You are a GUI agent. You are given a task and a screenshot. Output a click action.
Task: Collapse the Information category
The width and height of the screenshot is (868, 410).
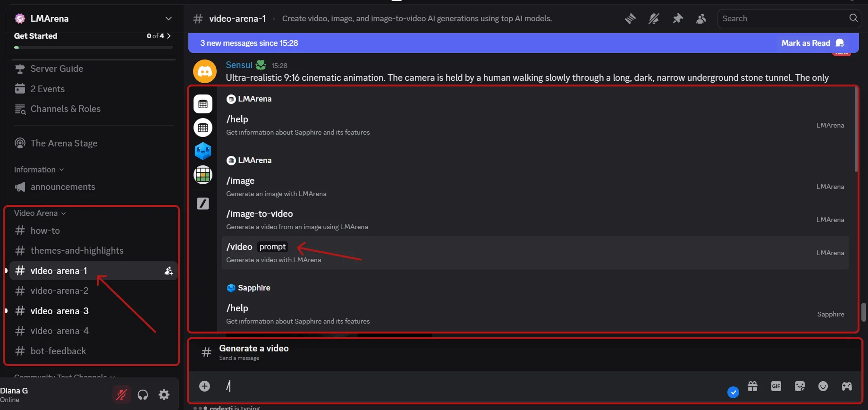(x=39, y=170)
